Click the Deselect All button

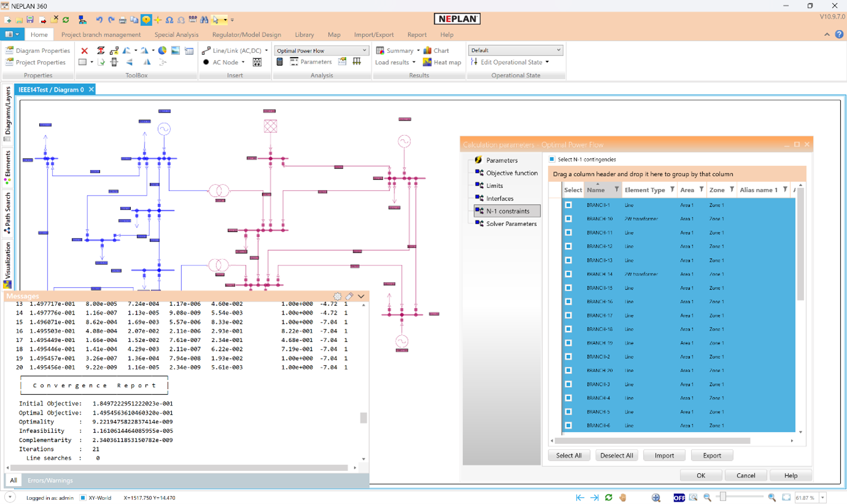[616, 456]
